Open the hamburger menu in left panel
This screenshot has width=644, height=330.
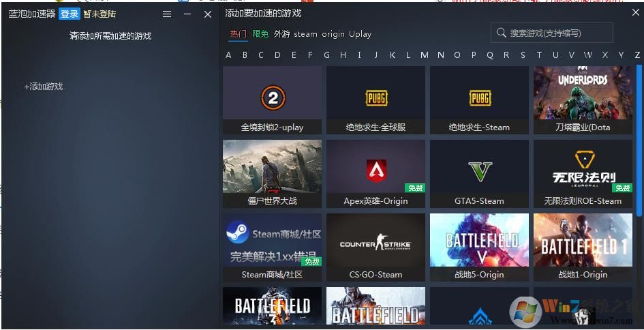[167, 14]
